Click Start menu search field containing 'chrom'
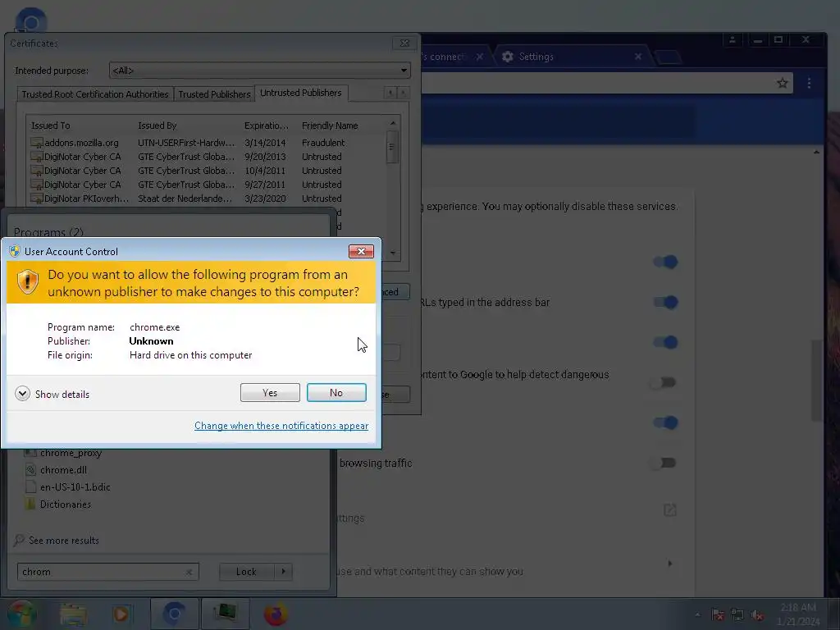This screenshot has height=630, width=840. coord(107,572)
